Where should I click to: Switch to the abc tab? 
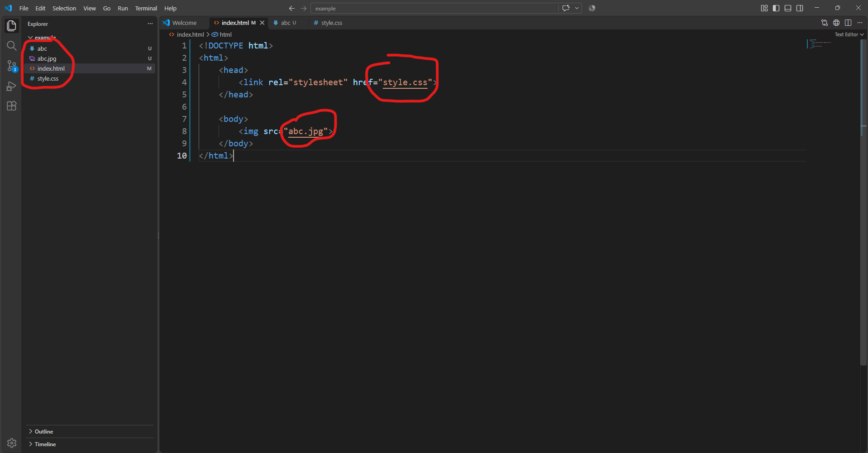point(288,23)
